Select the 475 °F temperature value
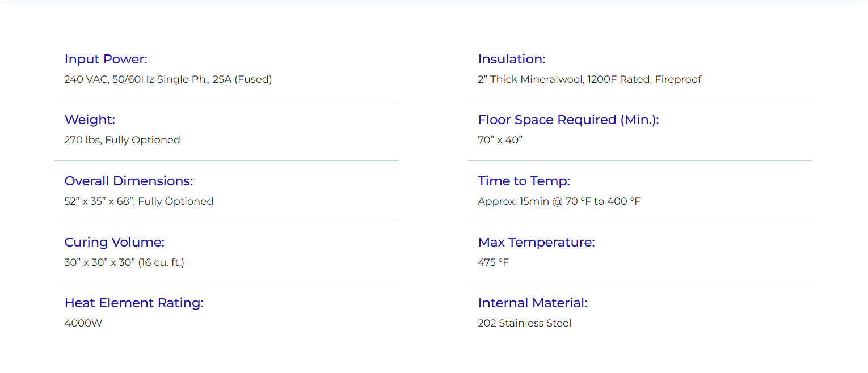The image size is (868, 373). (494, 262)
